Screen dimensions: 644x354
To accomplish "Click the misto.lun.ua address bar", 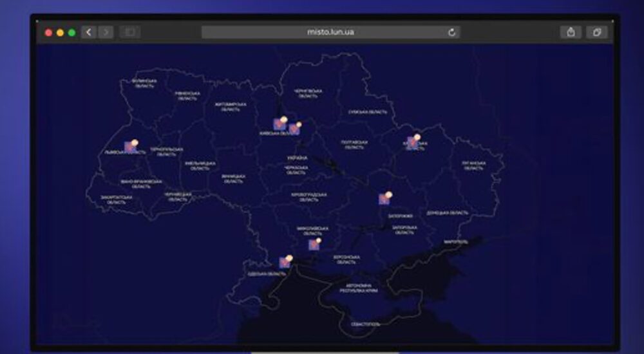I will [330, 32].
